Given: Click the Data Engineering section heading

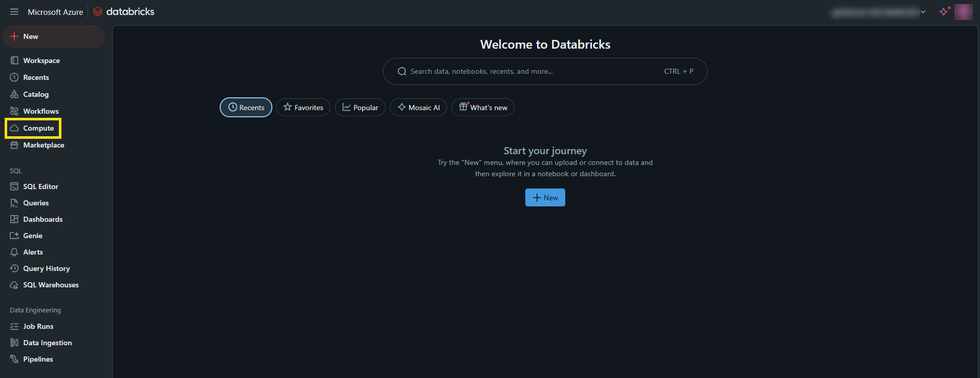Looking at the screenshot, I should pyautogui.click(x=35, y=310).
